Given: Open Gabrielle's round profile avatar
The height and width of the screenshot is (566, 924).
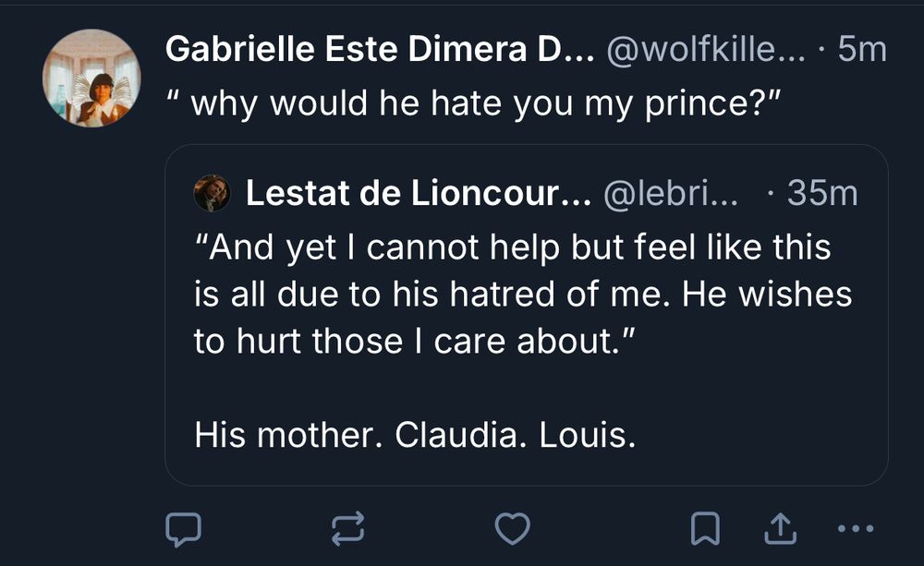Looking at the screenshot, I should (x=91, y=78).
